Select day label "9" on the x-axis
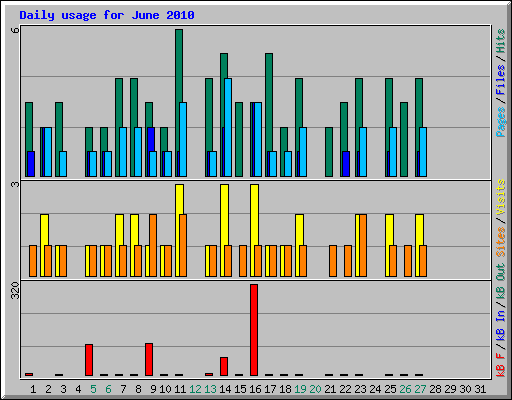 (153, 389)
